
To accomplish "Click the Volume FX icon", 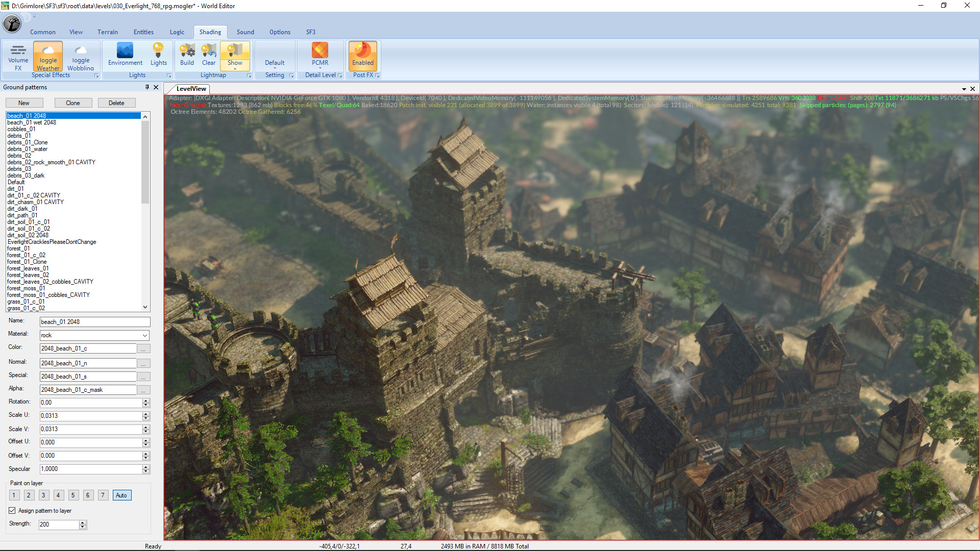I will [x=18, y=56].
